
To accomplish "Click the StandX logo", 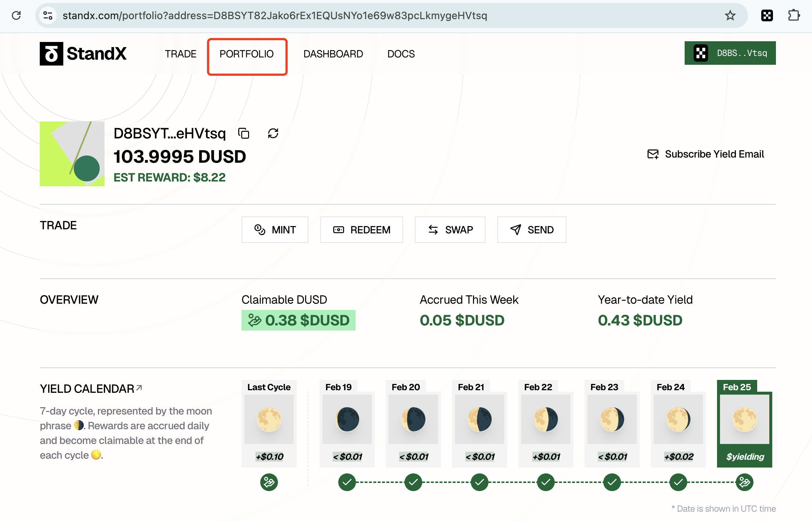I will tap(83, 54).
